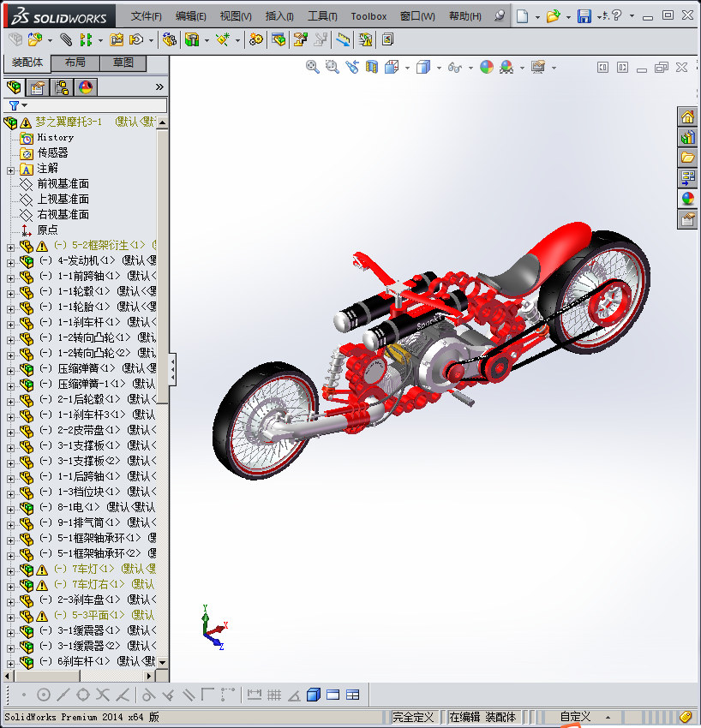The height and width of the screenshot is (728, 701).
Task: Open the ConfigurationManager panel tab
Action: pyautogui.click(x=62, y=87)
